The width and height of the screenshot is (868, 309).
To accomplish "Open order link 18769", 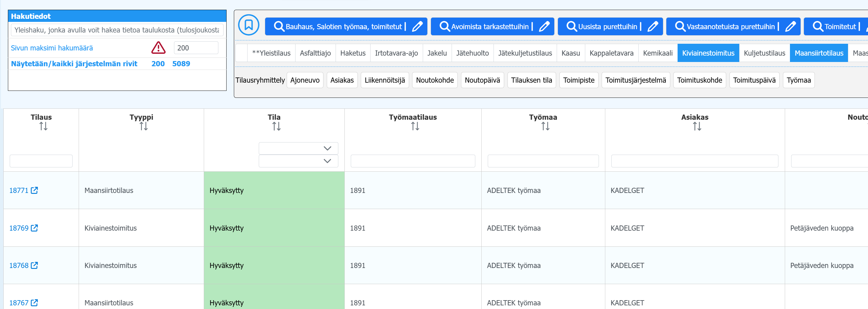I will click(x=19, y=228).
